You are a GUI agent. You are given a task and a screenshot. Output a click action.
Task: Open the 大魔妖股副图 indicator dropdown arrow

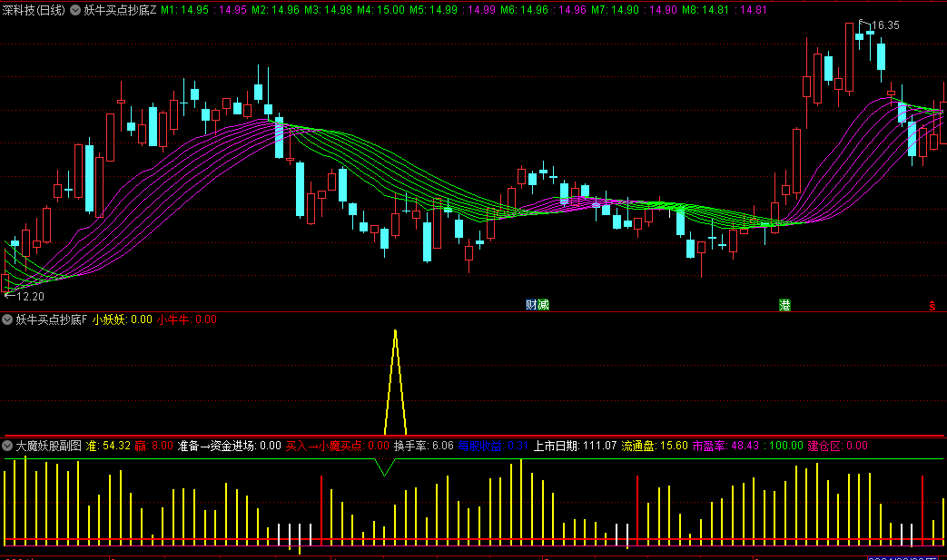tap(7, 446)
